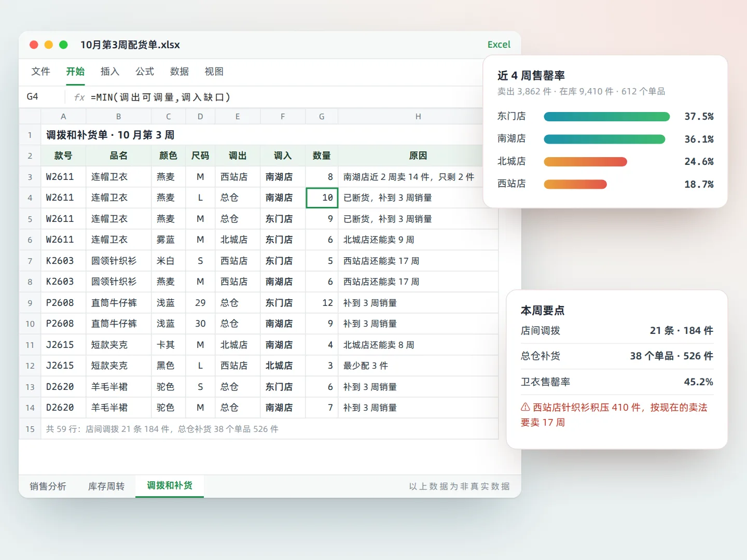Screen dimensions: 747x560
Task: Click the 店间调拨 value 21 条 · 184 件
Action: pos(681,331)
